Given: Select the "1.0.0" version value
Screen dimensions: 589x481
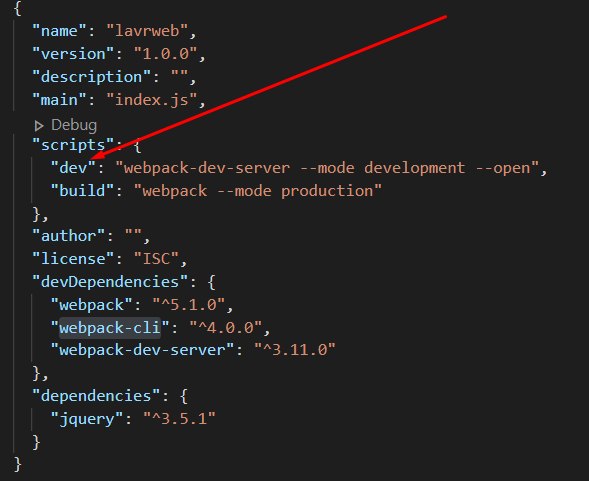Looking at the screenshot, I should (x=165, y=54).
